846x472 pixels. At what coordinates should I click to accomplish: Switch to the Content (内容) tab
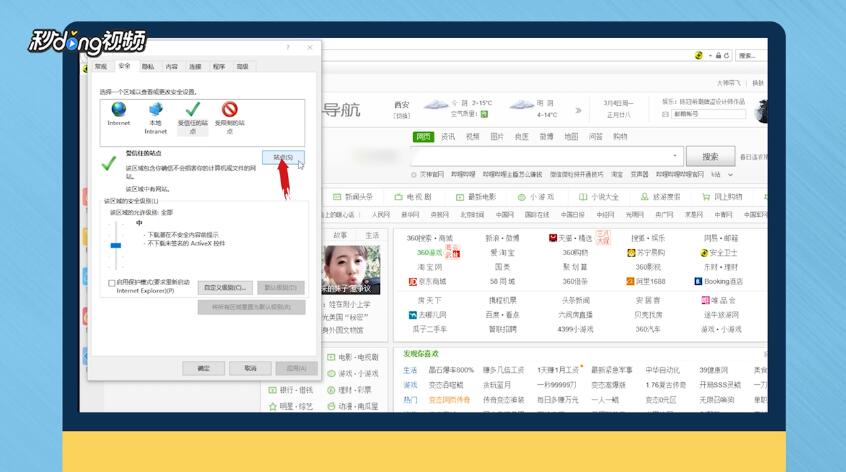coord(172,66)
